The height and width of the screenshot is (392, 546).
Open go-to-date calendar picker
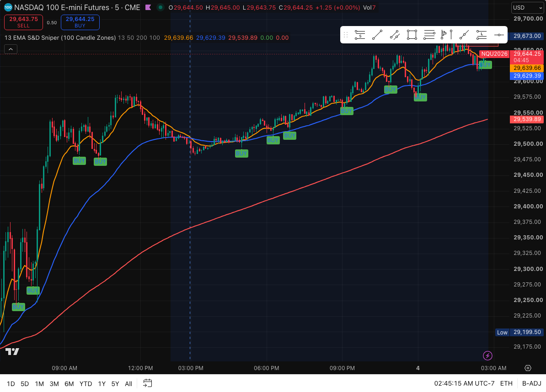pyautogui.click(x=148, y=383)
